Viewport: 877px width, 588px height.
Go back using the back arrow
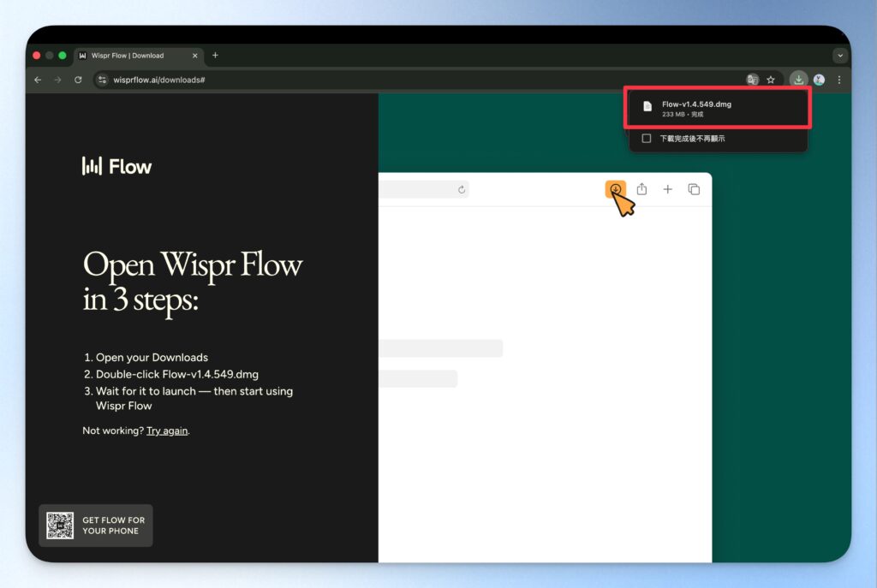click(38, 80)
